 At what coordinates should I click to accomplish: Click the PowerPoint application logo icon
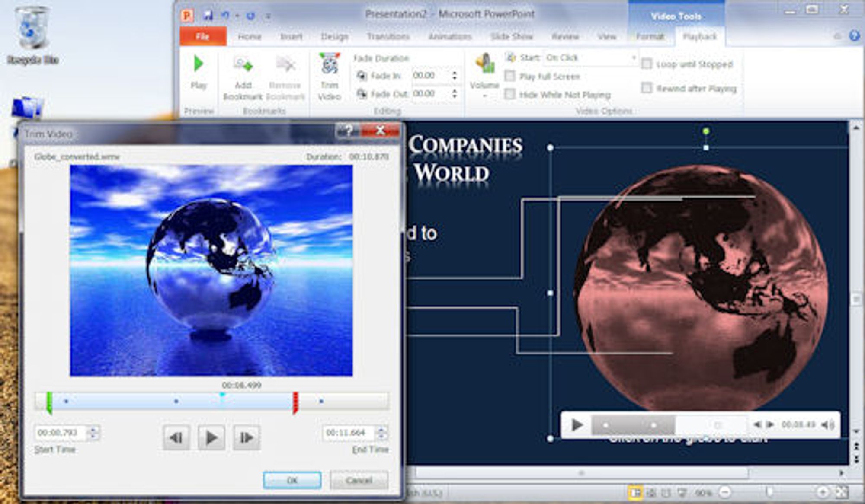click(x=187, y=16)
